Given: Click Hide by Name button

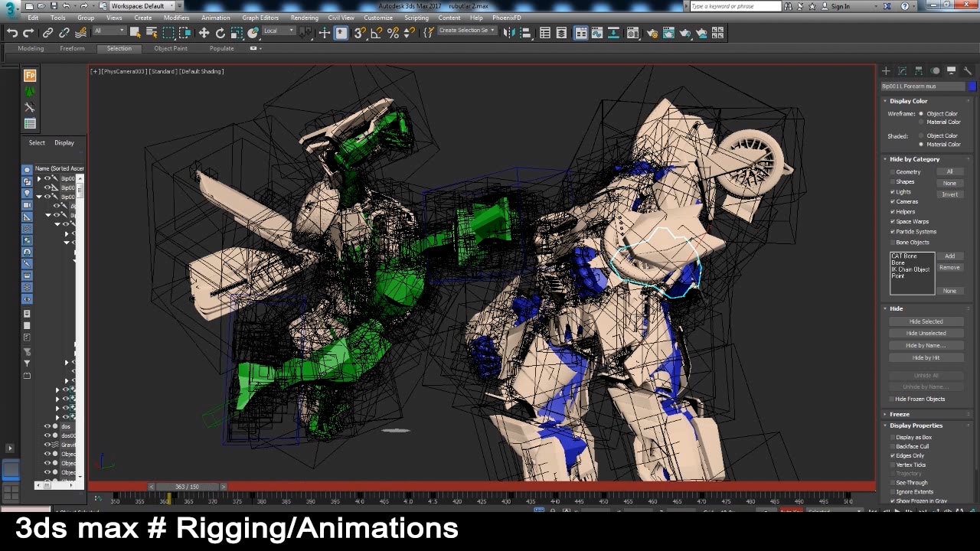Looking at the screenshot, I should point(926,345).
